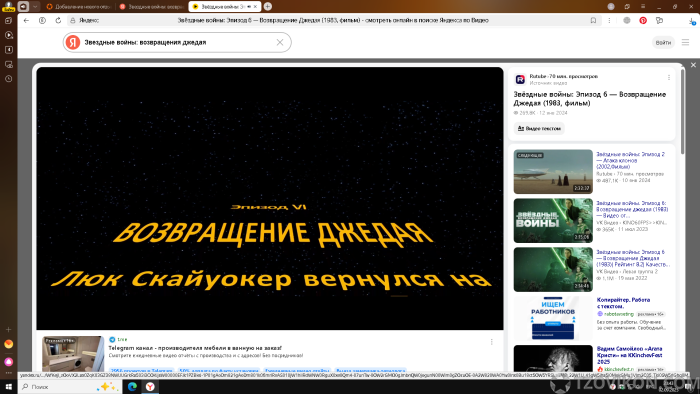
Task: Open thumbnail 'Эпизод 2 — Атака клонов'
Action: 553,172
